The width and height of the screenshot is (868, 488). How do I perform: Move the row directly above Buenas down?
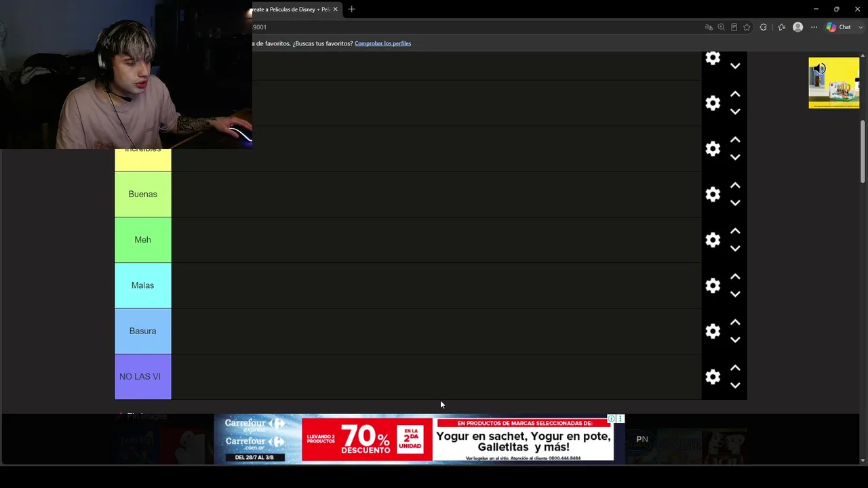(x=735, y=157)
